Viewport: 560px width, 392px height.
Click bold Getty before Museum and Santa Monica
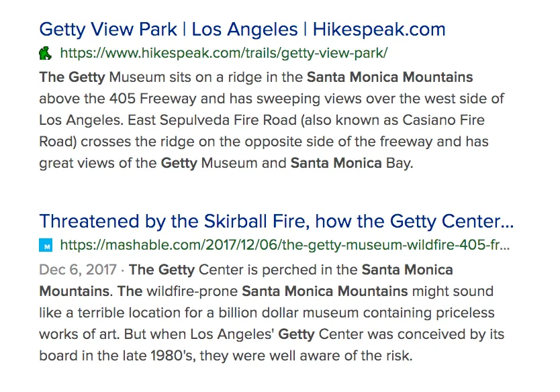(x=179, y=163)
